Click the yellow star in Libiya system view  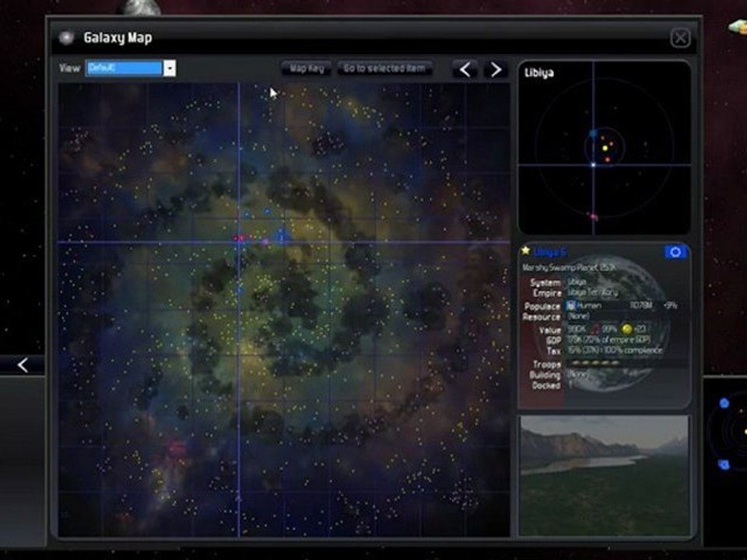pyautogui.click(x=605, y=148)
